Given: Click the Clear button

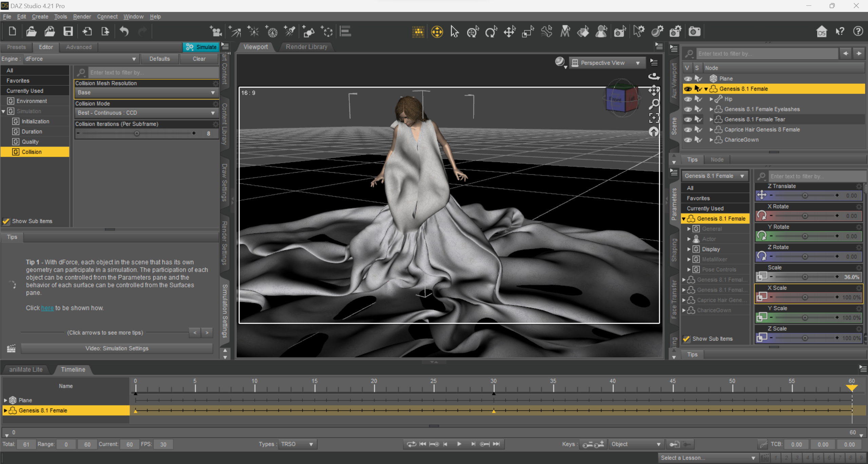Looking at the screenshot, I should click(199, 59).
